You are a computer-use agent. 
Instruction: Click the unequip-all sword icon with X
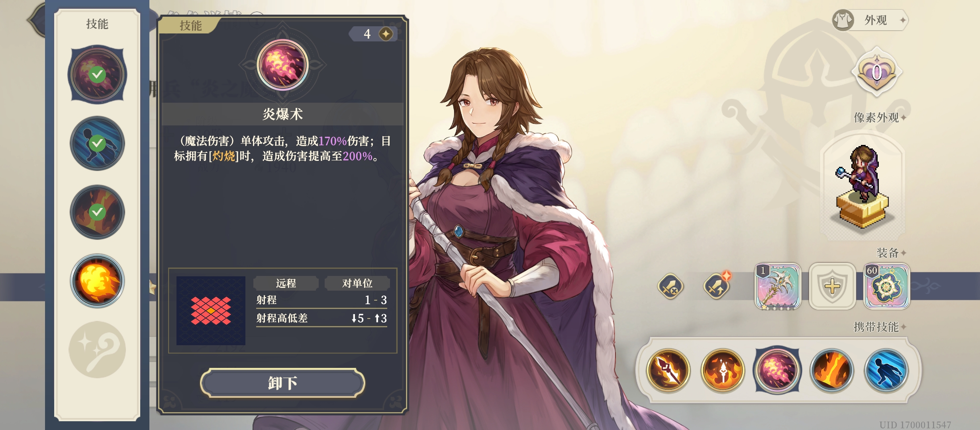point(670,286)
